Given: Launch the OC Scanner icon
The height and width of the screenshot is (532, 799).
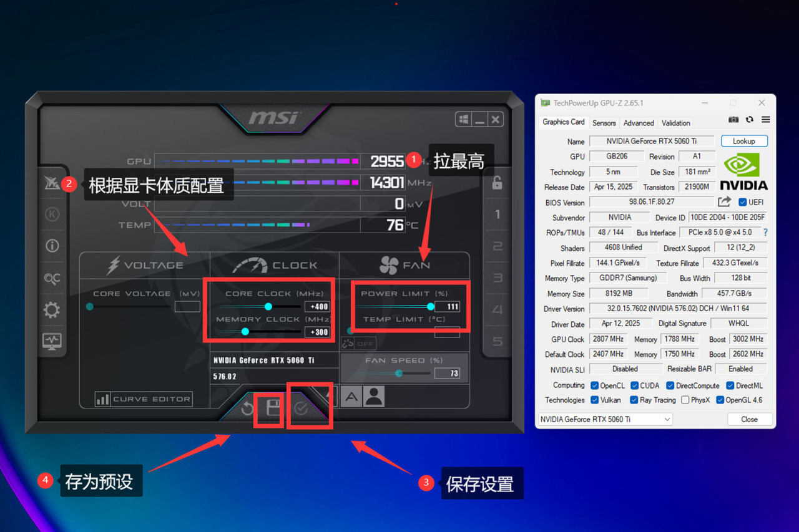Looking at the screenshot, I should [x=52, y=278].
